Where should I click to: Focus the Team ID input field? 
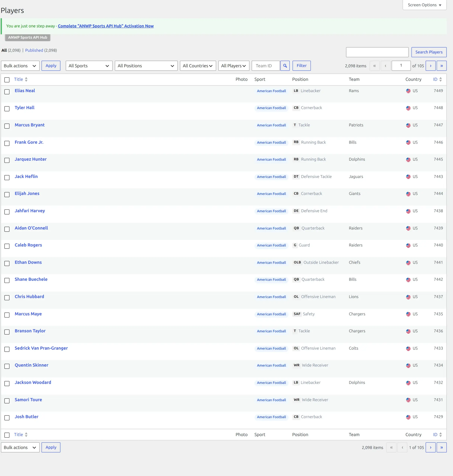[266, 66]
